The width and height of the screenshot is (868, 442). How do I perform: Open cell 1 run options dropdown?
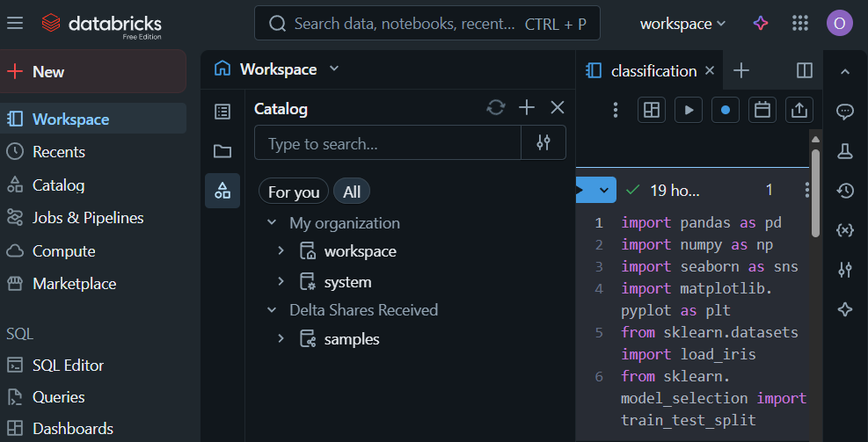click(604, 191)
